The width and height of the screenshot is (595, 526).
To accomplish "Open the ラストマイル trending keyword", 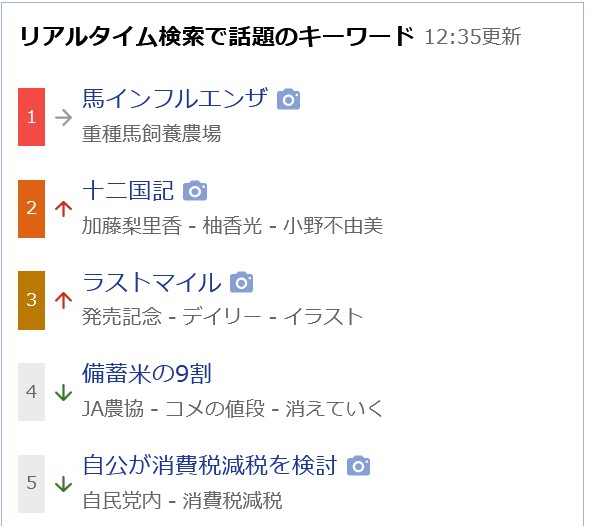I will click(x=152, y=282).
